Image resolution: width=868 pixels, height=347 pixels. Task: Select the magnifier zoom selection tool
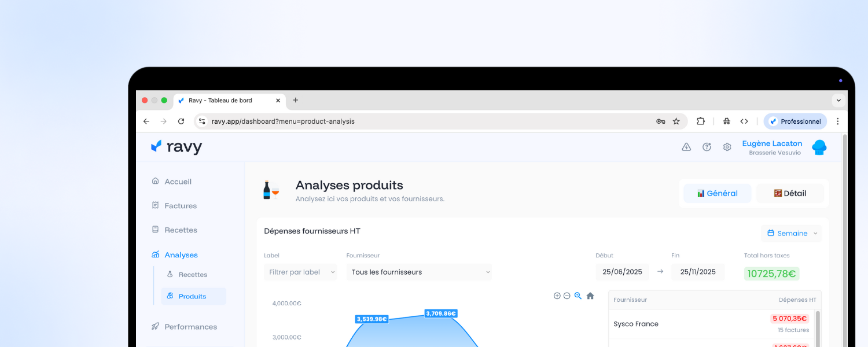tap(578, 296)
